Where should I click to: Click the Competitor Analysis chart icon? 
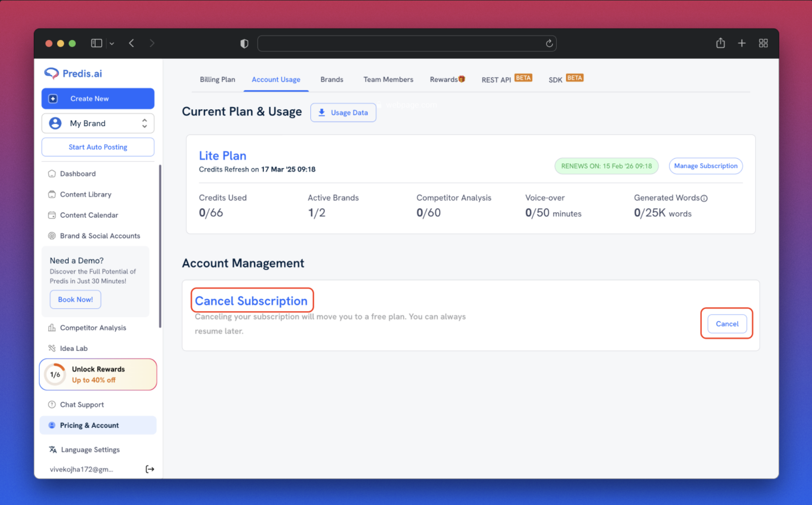pyautogui.click(x=52, y=328)
